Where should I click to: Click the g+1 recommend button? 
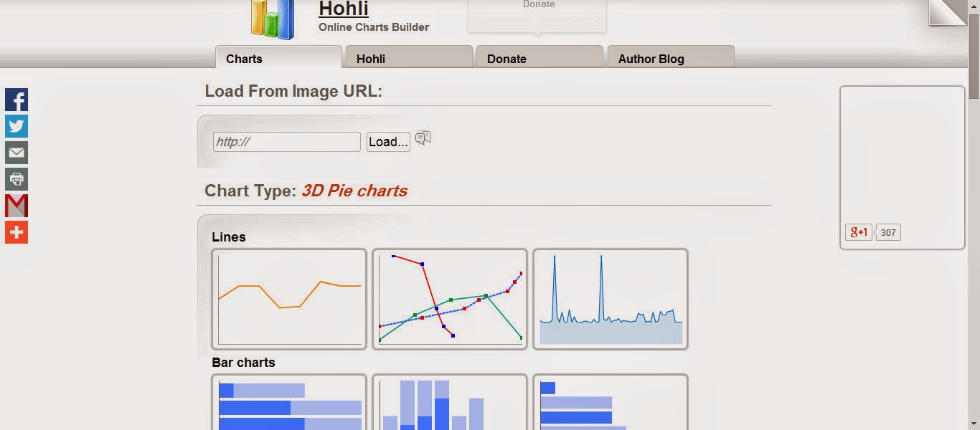pos(857,231)
